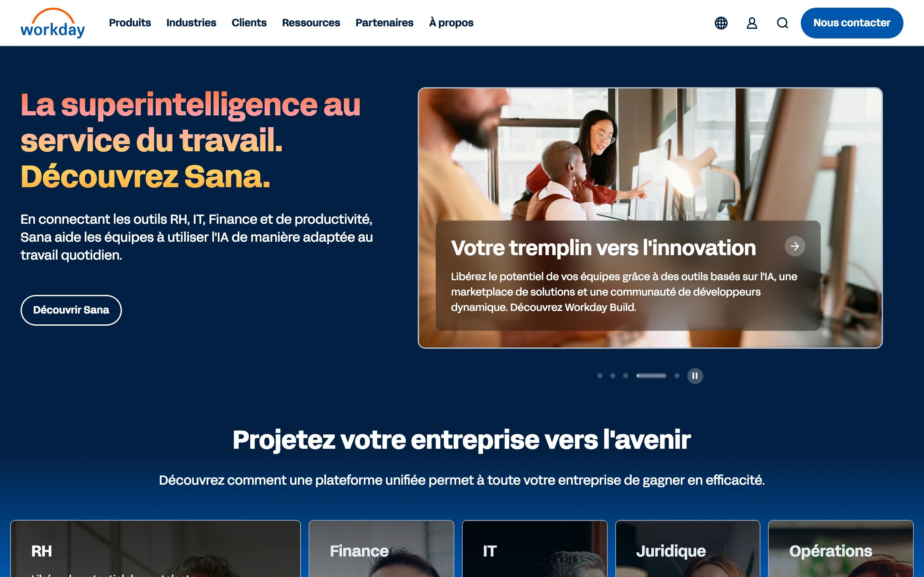Open the language globe selector
This screenshot has width=924, height=577.
(721, 23)
